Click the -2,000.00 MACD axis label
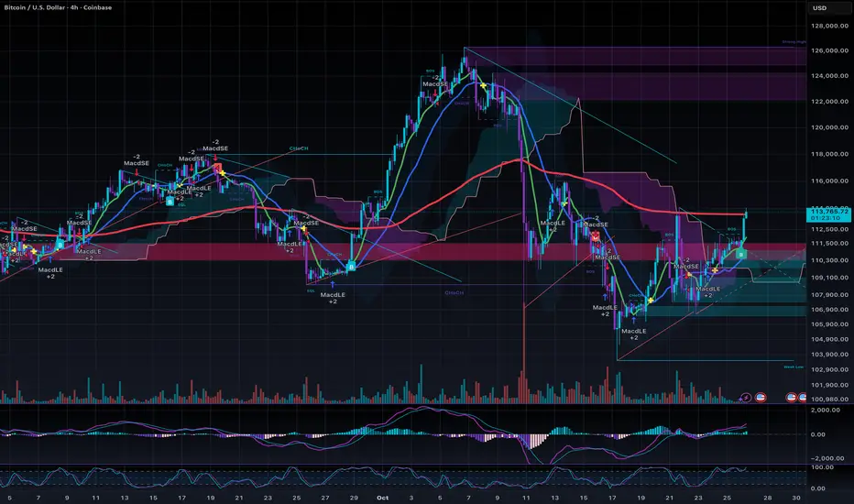The width and height of the screenshot is (854, 504). (x=826, y=458)
